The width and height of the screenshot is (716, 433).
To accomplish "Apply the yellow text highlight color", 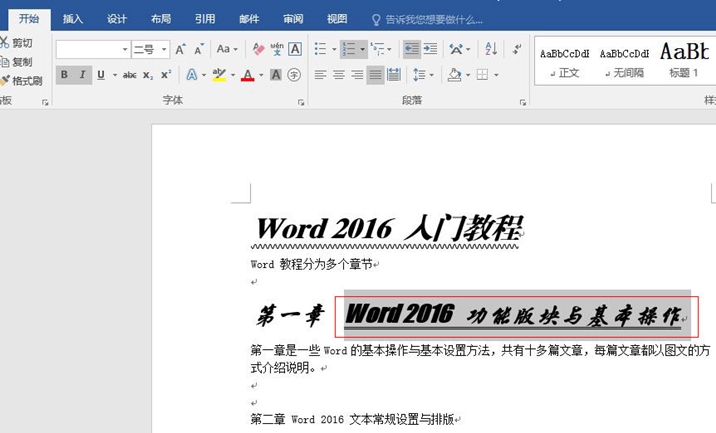I will pyautogui.click(x=219, y=74).
